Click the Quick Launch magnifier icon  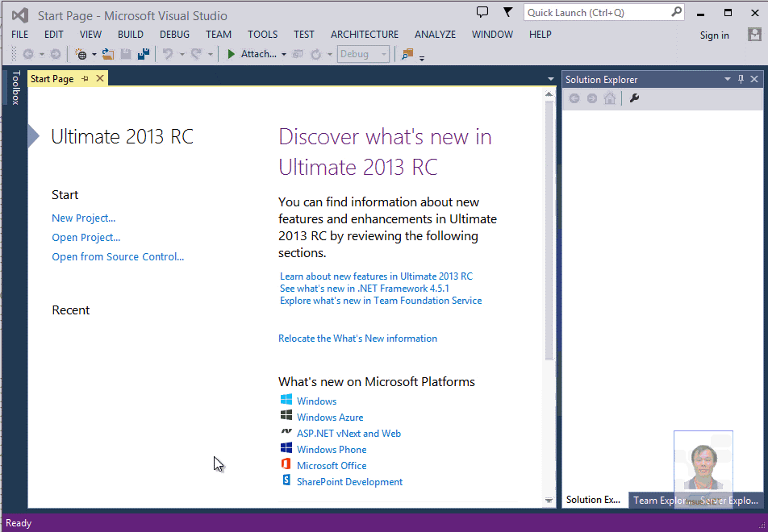(676, 12)
